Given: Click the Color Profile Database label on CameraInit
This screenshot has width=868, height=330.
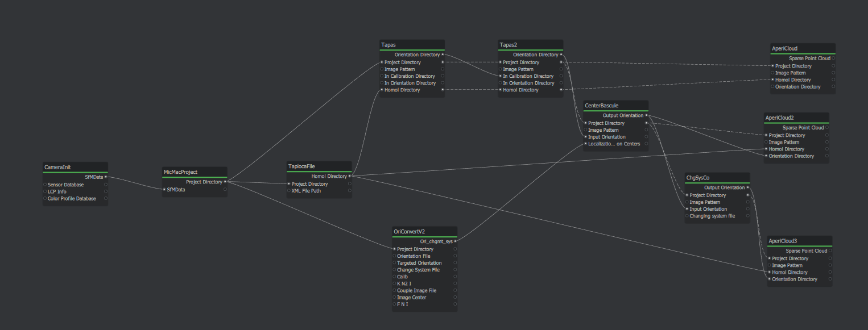Looking at the screenshot, I should click(72, 199).
